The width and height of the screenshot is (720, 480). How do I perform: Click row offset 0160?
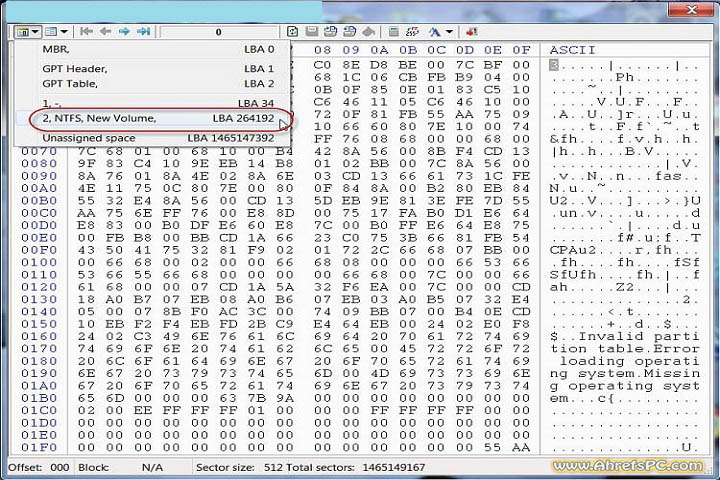pyautogui.click(x=39, y=336)
